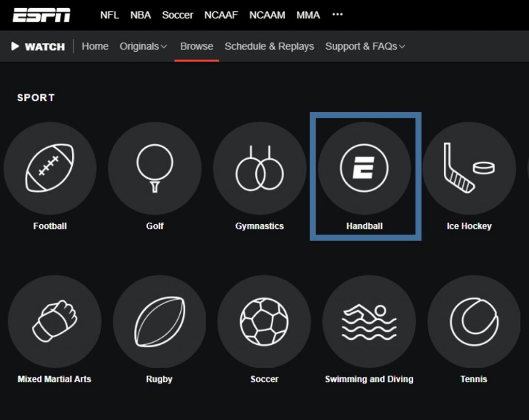
Task: Click the Handball text label
Action: 364,226
